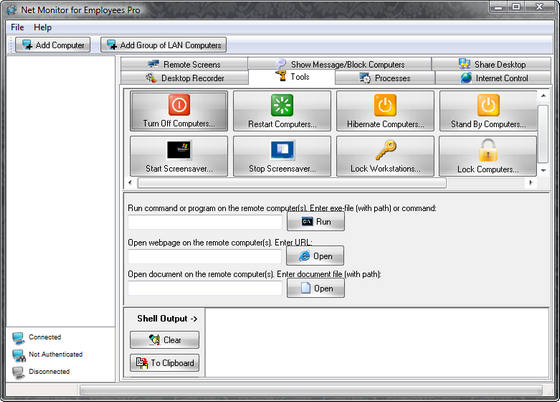
Task: Click the Stand By Computers power icon
Action: click(488, 105)
